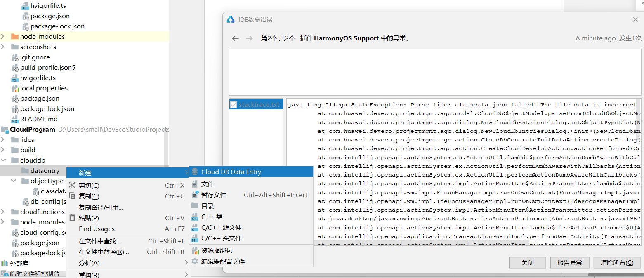Click the scratch file icon beside 暂存文件

(x=195, y=195)
